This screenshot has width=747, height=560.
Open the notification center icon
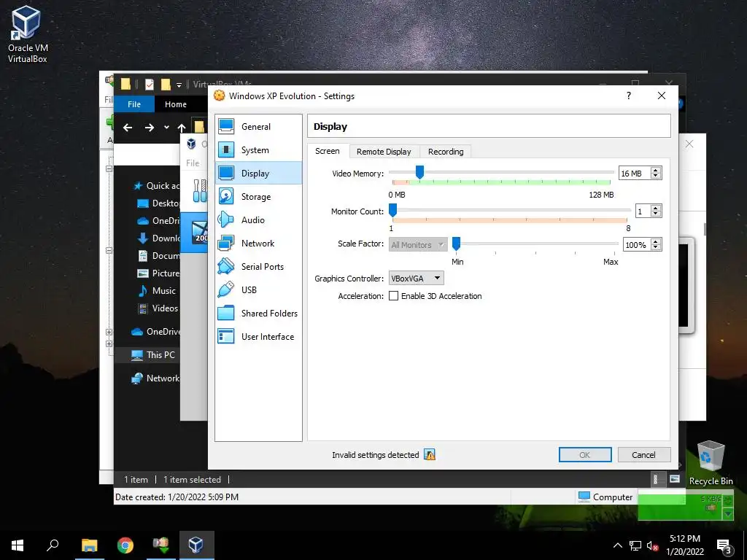724,546
